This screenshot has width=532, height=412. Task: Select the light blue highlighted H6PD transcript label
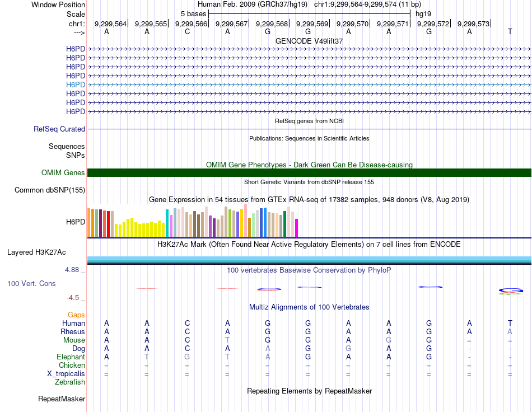(76, 85)
